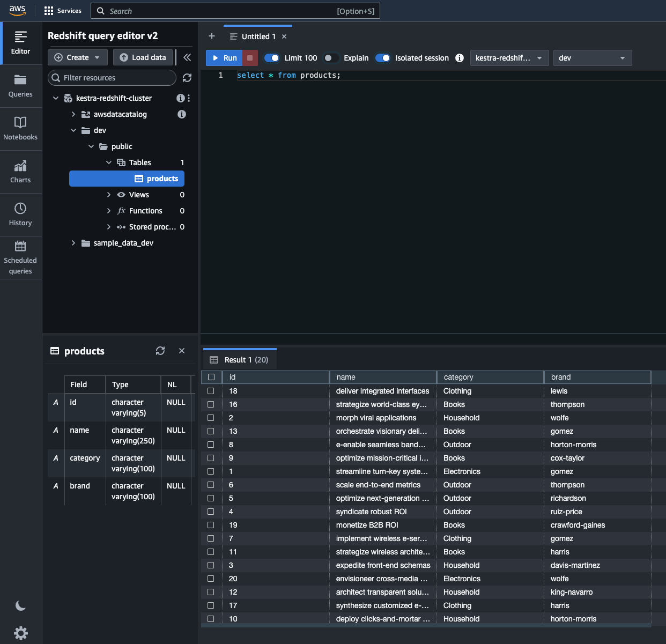Select the checkbox for row id 18
The height and width of the screenshot is (644, 666).
pyautogui.click(x=211, y=391)
